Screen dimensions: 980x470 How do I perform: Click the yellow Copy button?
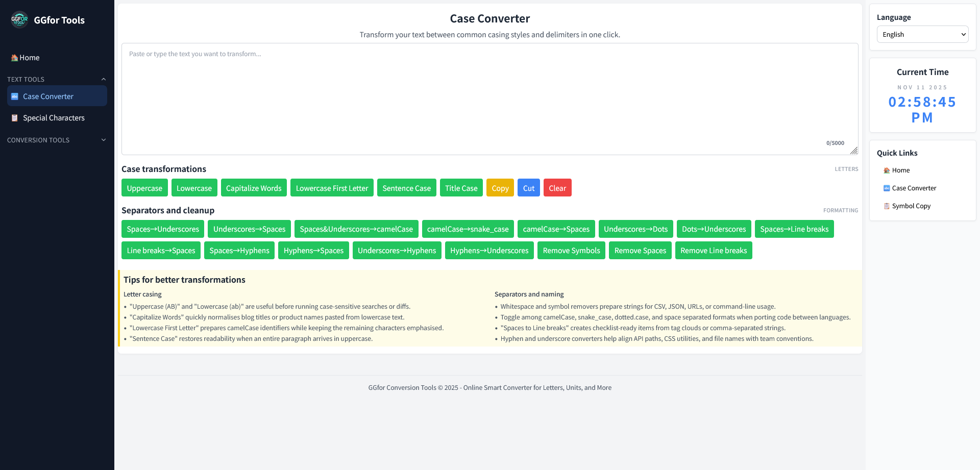(x=500, y=187)
